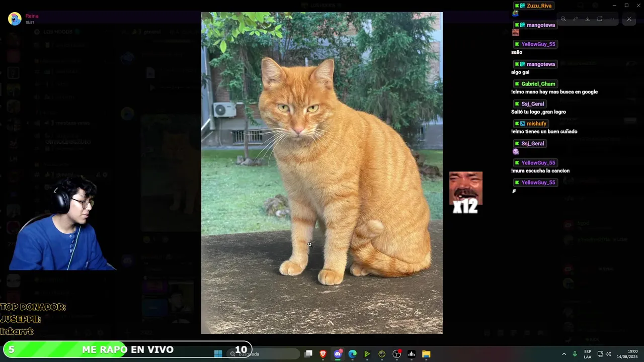The image size is (644, 362).
Task: Open the image in browser icon
Action: coord(600,19)
